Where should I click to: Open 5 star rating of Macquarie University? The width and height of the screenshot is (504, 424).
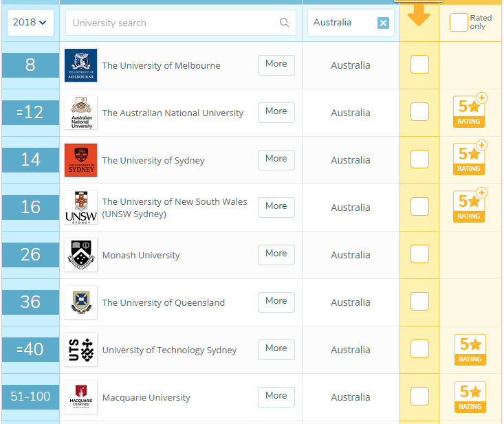tap(470, 397)
